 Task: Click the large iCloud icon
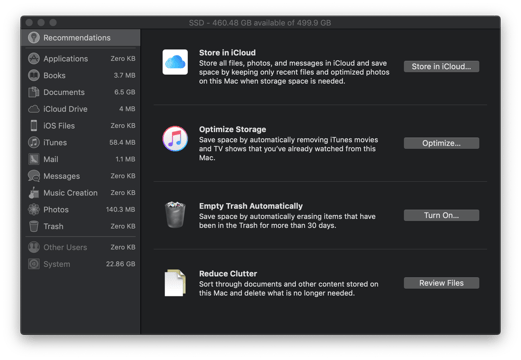click(x=175, y=62)
